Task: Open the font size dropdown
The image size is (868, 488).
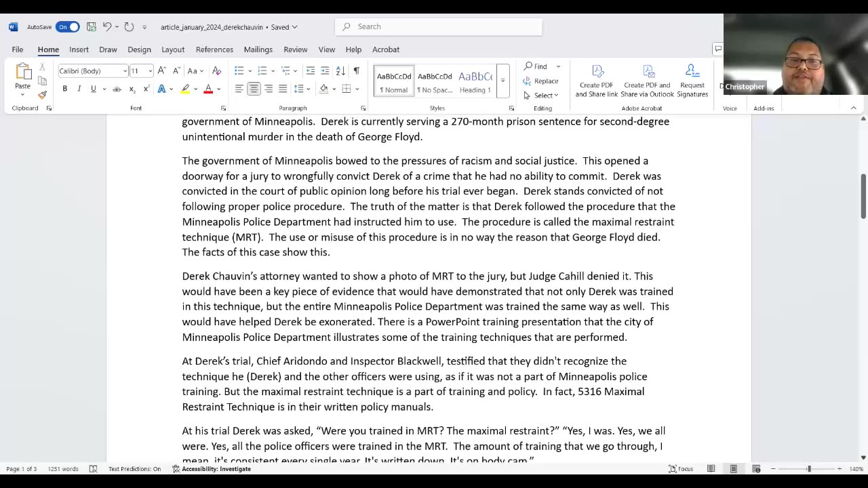Action: pos(150,71)
